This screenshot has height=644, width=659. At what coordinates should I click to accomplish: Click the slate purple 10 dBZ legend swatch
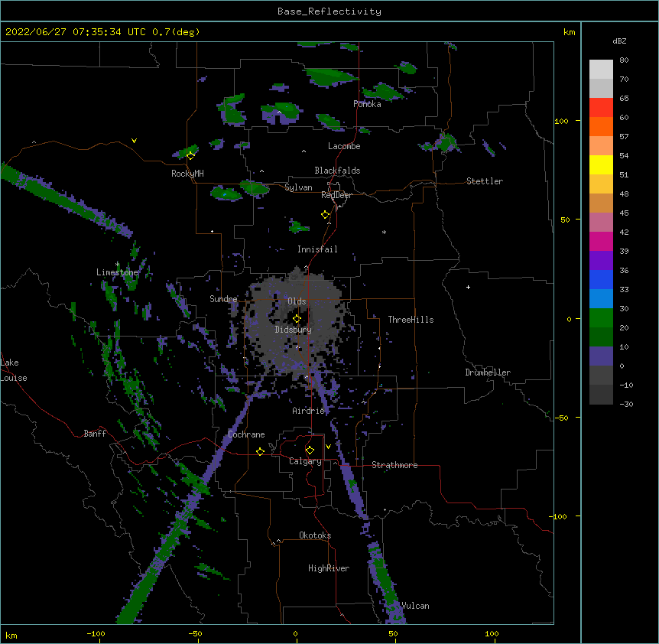pyautogui.click(x=601, y=356)
